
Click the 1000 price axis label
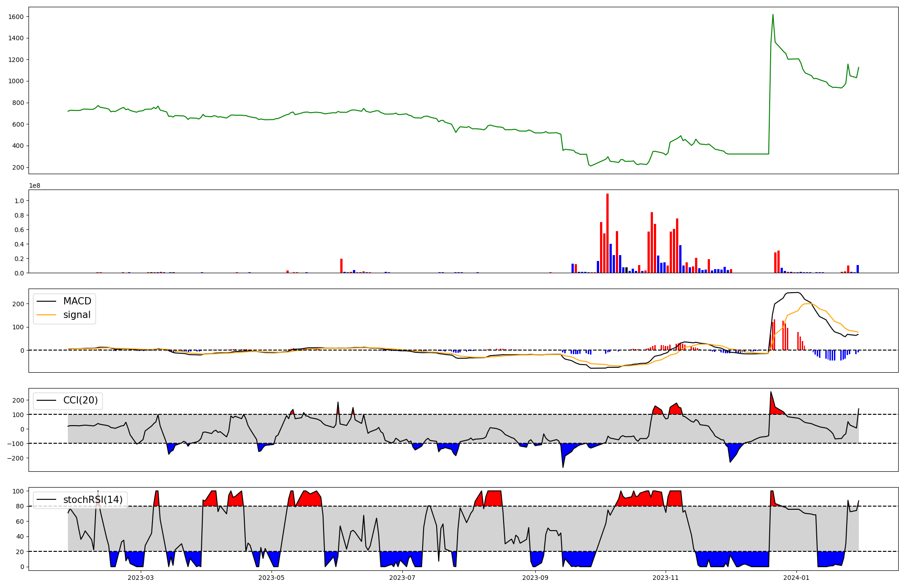(16, 81)
